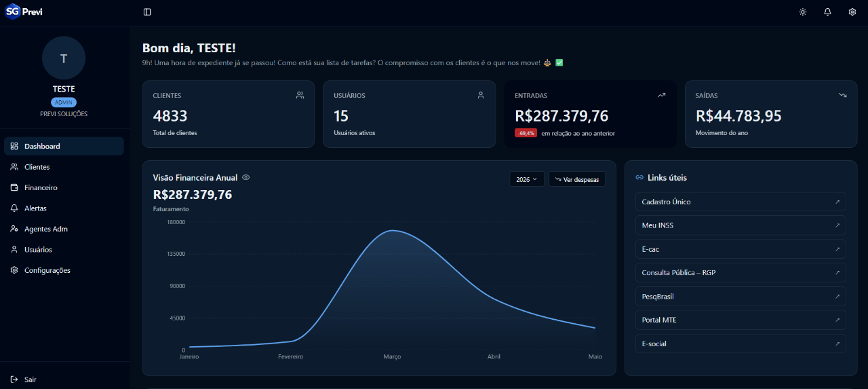Click the 4833 total clients value
The width and height of the screenshot is (868, 389).
click(x=170, y=116)
